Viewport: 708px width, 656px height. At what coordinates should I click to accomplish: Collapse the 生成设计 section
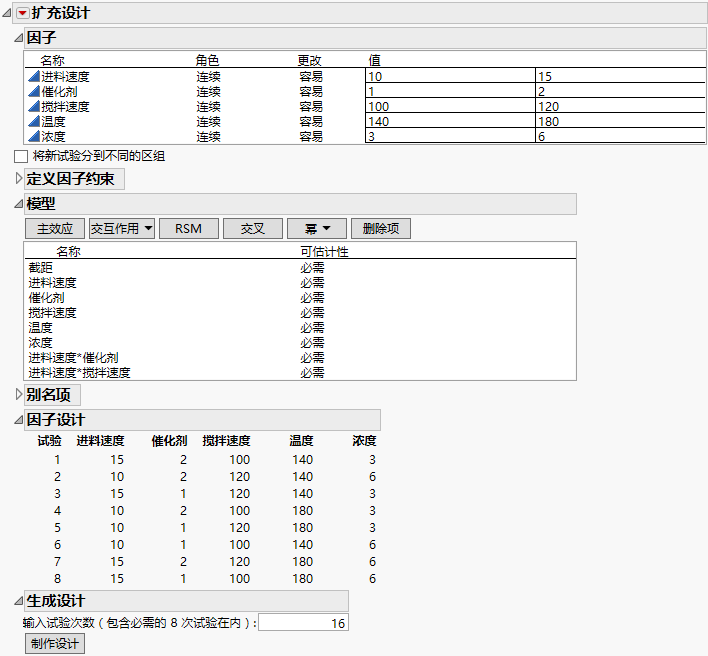pyautogui.click(x=19, y=601)
